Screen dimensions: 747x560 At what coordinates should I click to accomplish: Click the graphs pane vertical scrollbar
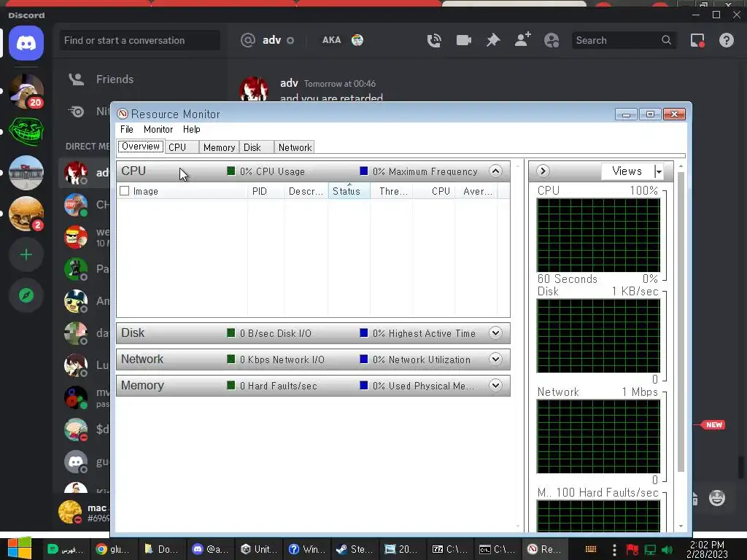click(681, 322)
